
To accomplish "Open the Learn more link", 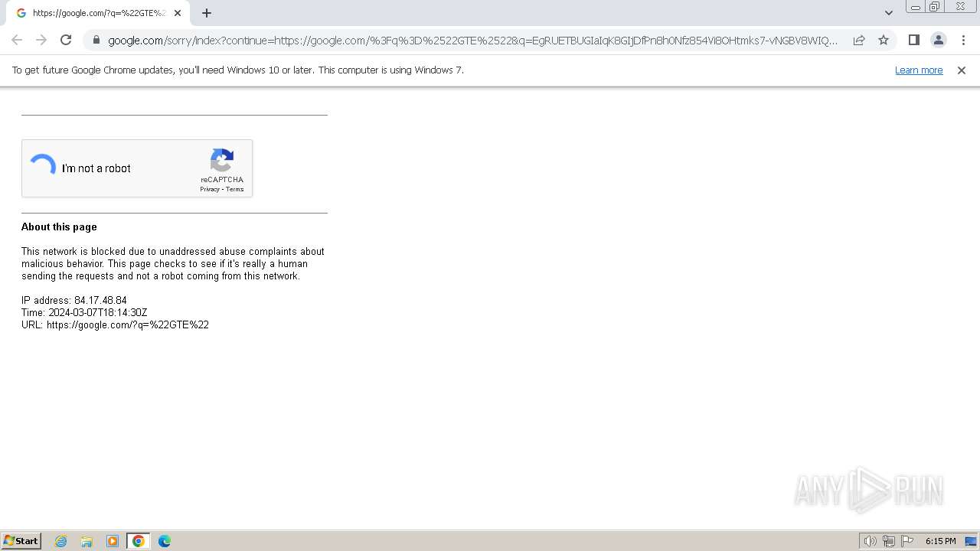I will 919,70.
